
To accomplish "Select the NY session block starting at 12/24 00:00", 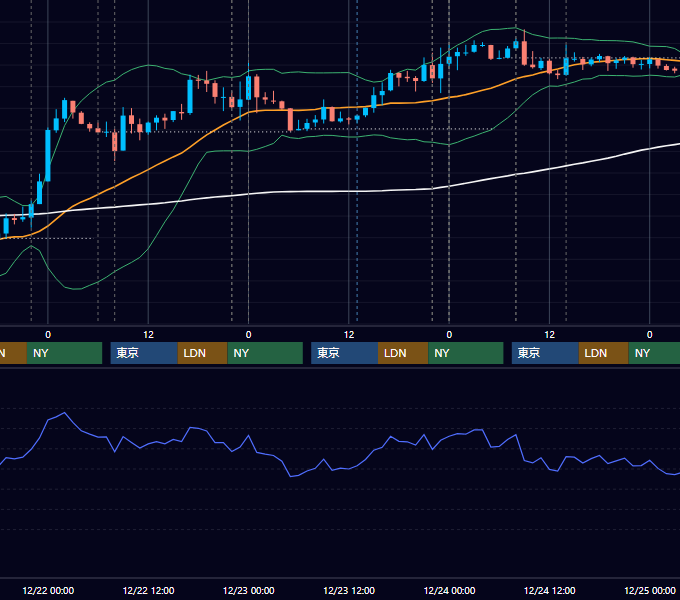I will pos(466,353).
